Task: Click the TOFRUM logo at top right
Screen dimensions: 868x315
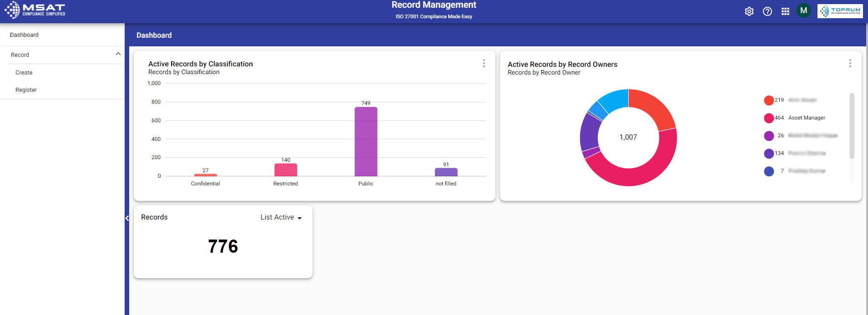Action: 840,11
